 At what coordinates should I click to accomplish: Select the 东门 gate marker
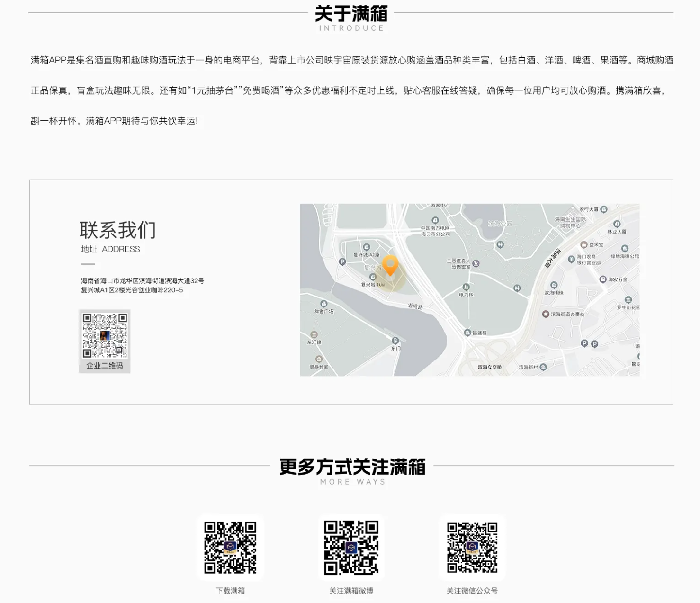tap(395, 341)
